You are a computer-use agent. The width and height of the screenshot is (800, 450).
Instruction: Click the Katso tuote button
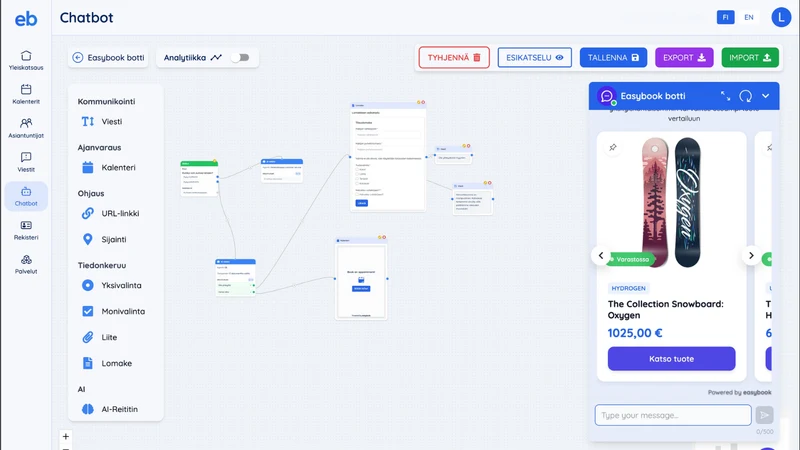671,359
